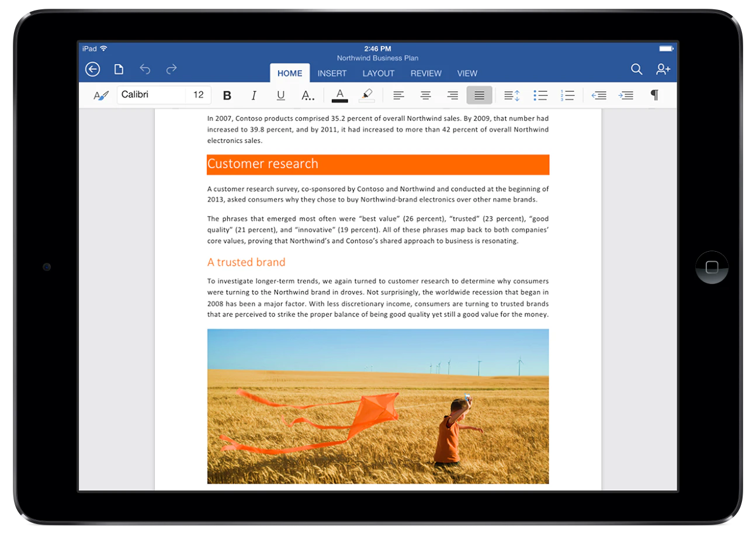
Task: Underline the selected text
Action: [x=280, y=95]
